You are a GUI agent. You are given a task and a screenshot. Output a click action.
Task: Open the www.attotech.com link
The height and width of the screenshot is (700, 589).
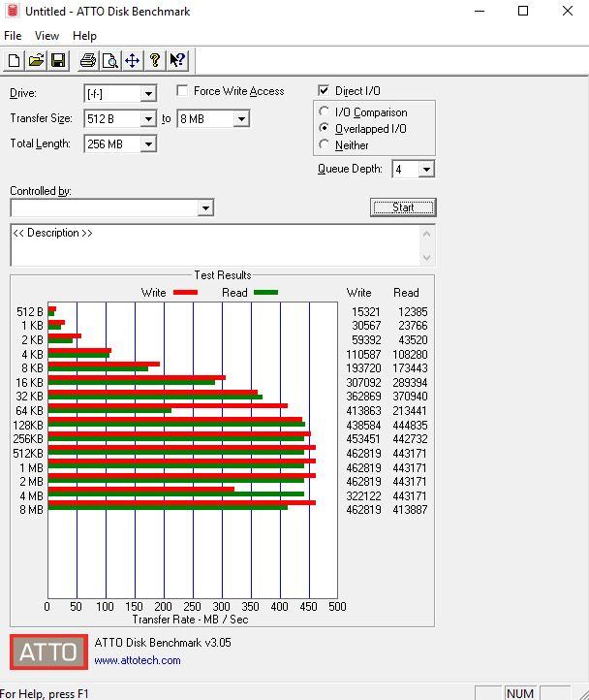[138, 660]
